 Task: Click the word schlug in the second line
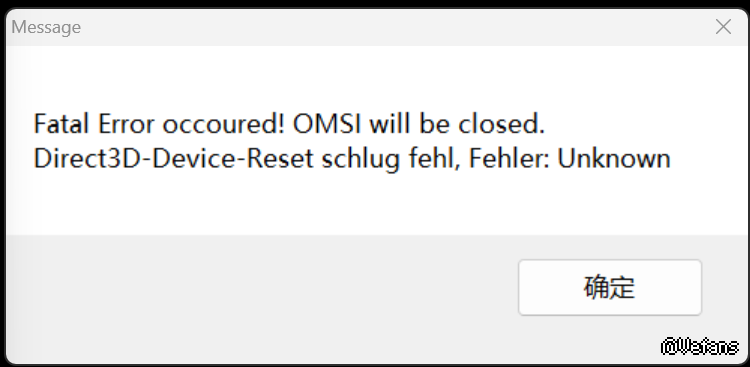[x=361, y=160]
